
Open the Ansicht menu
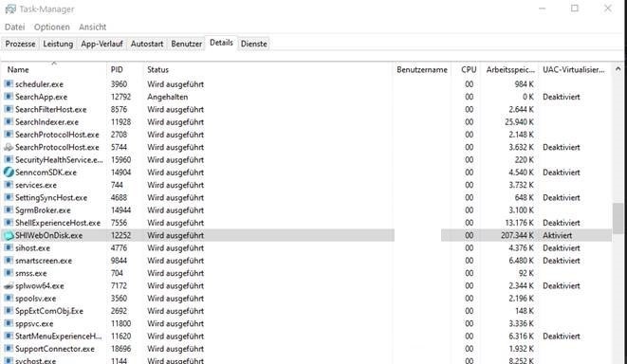(x=92, y=27)
